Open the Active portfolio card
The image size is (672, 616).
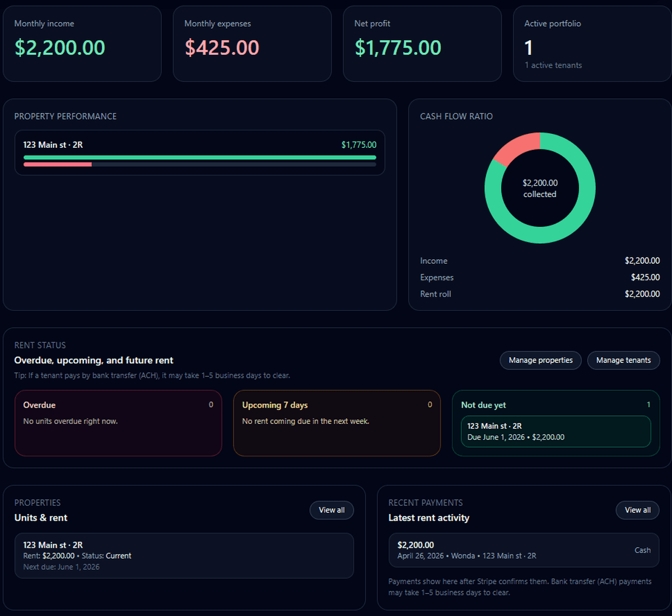[x=592, y=44]
